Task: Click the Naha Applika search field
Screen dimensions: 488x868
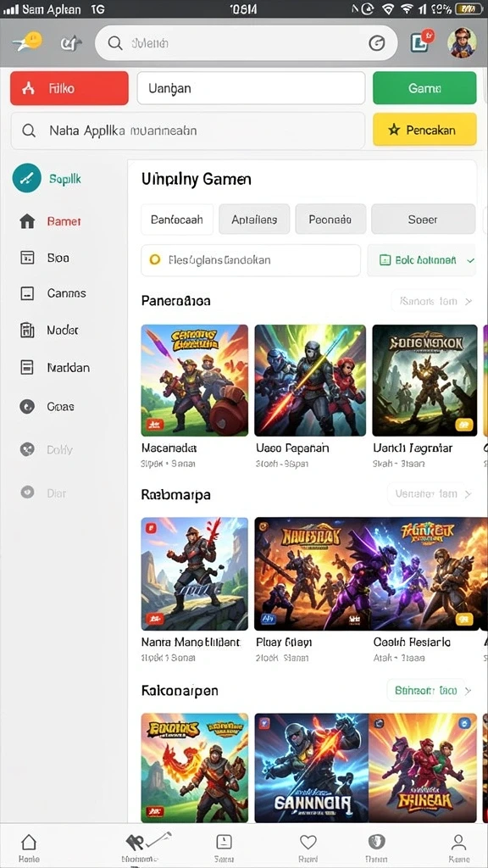Action: tap(188, 131)
